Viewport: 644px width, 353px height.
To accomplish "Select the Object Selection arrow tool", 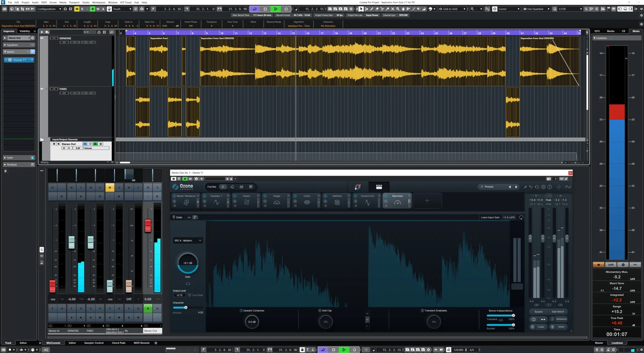I will 361,9.
